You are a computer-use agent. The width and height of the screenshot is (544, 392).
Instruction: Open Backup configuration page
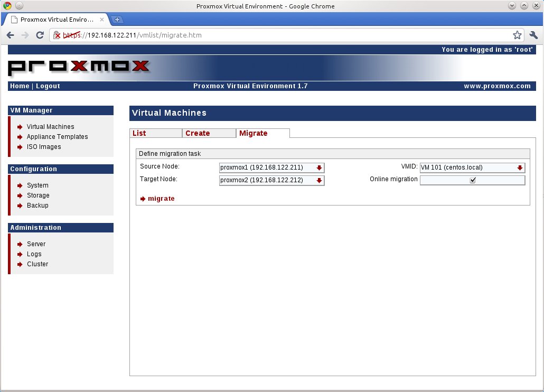pos(37,206)
